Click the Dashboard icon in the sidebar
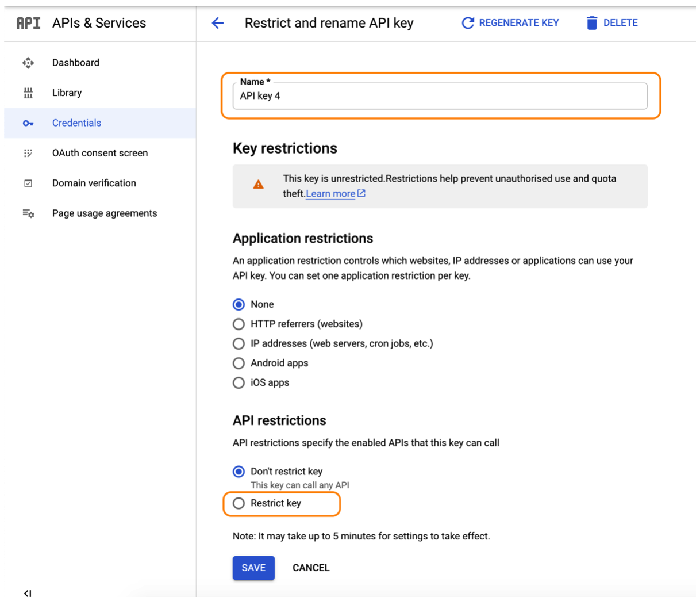The height and width of the screenshot is (597, 700). click(28, 62)
